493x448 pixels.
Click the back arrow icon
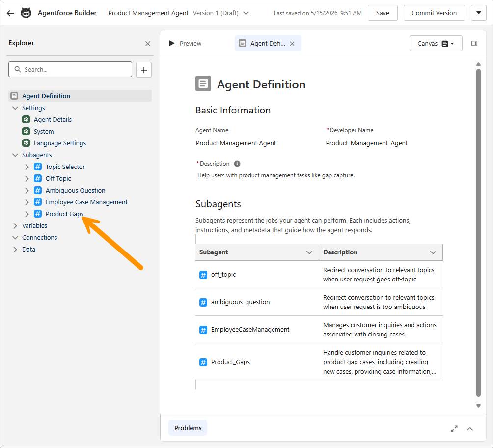pyautogui.click(x=10, y=13)
